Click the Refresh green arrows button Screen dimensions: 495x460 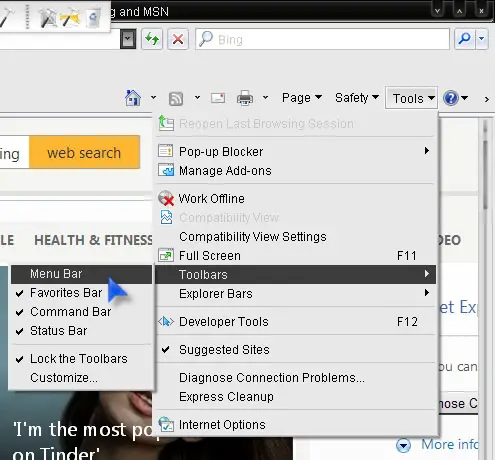tap(152, 39)
